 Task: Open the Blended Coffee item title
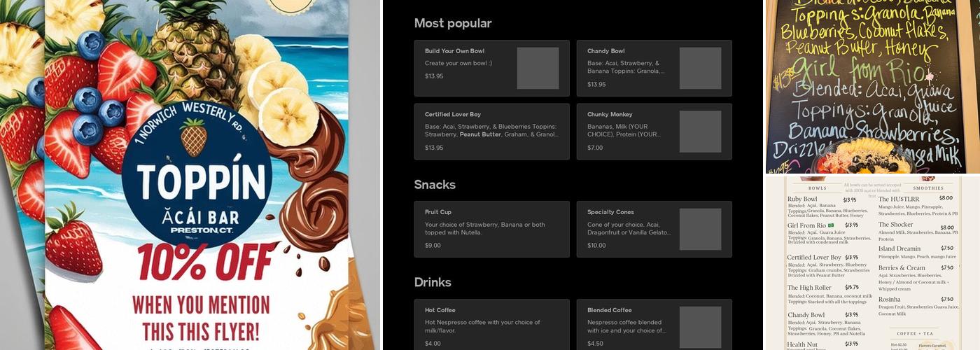[x=610, y=310]
